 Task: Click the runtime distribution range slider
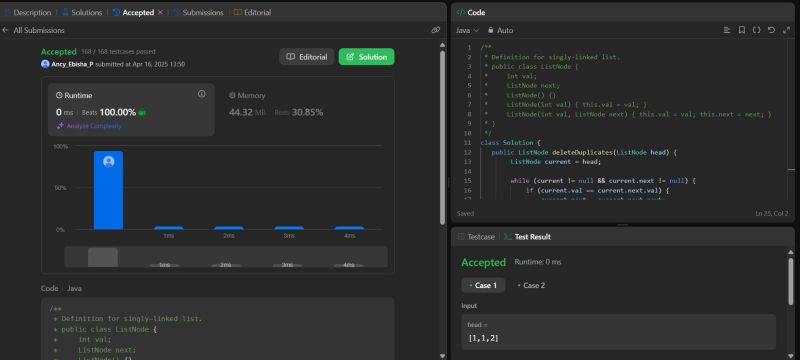(226, 257)
